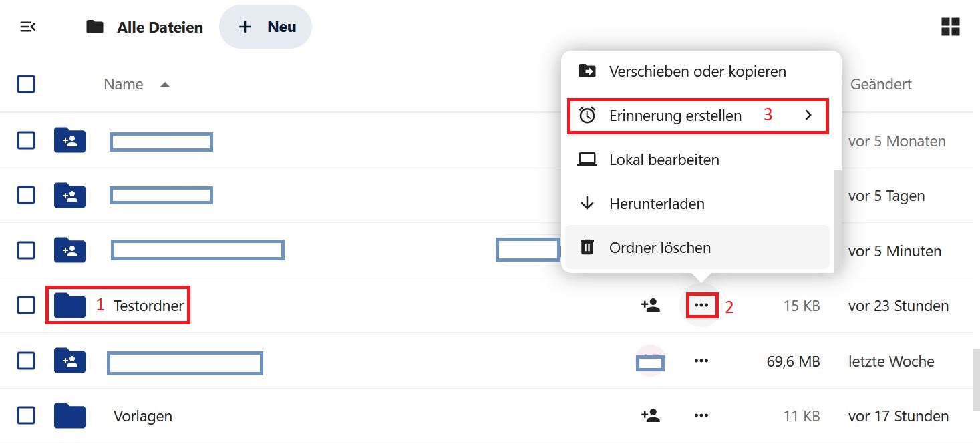Share the Testordner folder icon

(650, 306)
